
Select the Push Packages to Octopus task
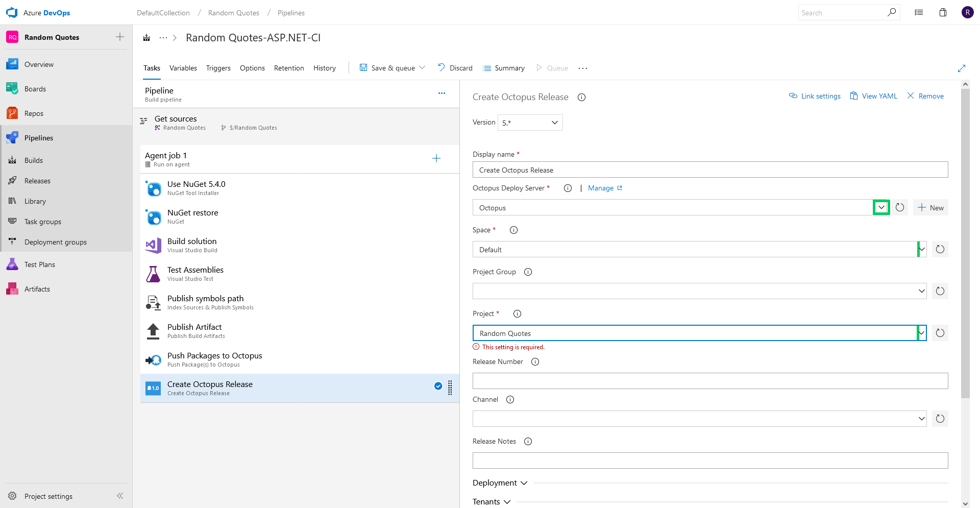[x=300, y=359]
